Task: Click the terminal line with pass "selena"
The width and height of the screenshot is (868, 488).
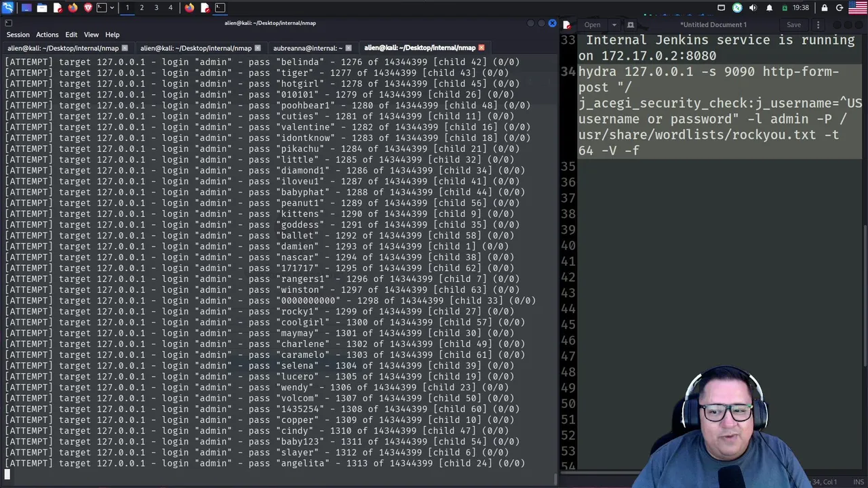Action: [260, 365]
